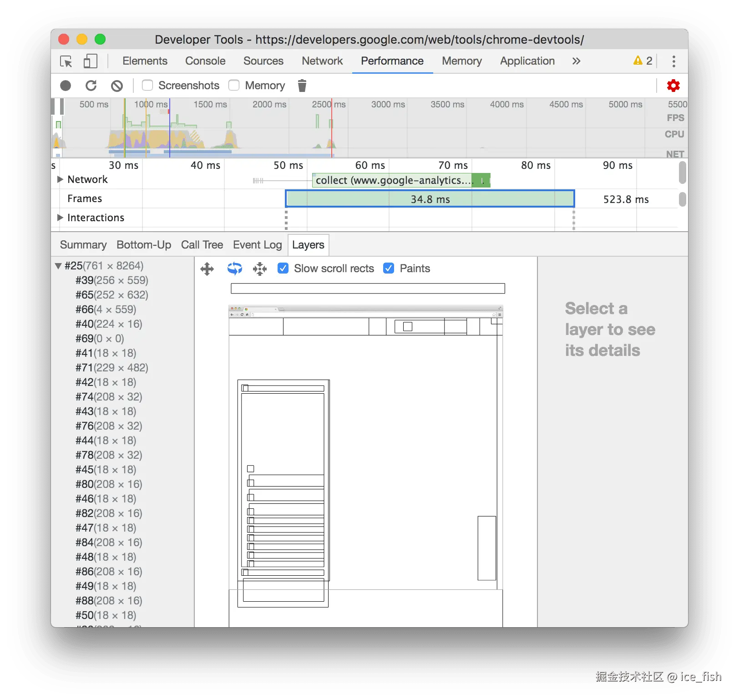
Task: Select layer #78(208 × 32)
Action: click(x=109, y=455)
